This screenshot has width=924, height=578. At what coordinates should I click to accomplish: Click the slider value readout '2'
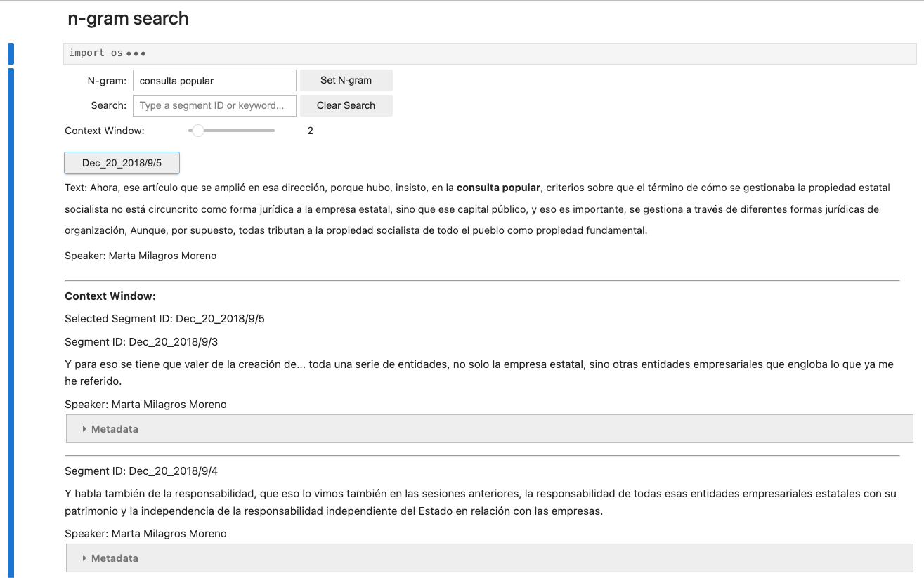point(311,131)
